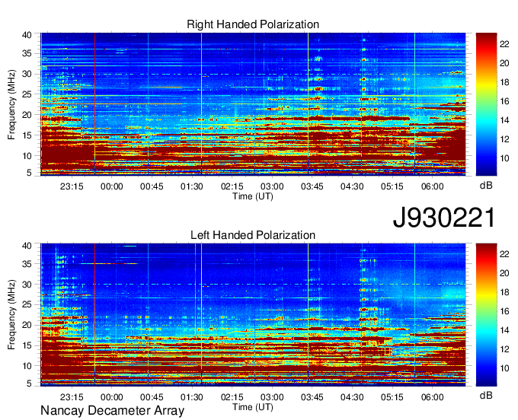Click the 16 dB tick on Right Handed colorbar
518x420 pixels.
coord(504,101)
